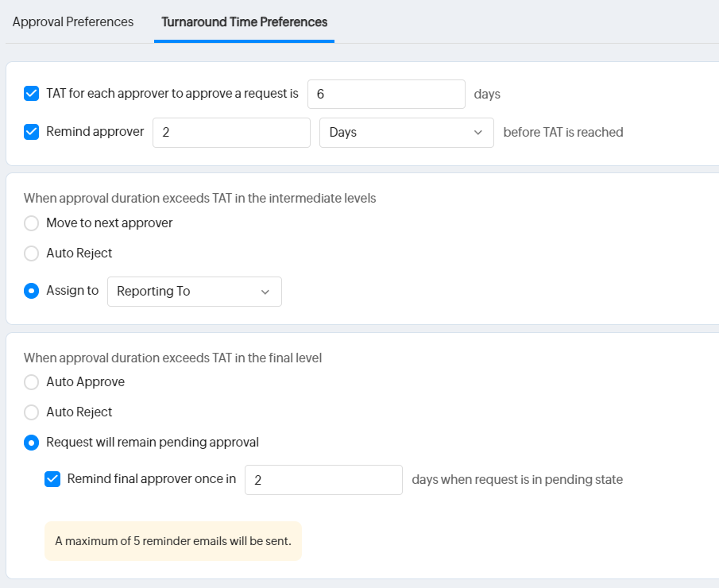
Task: Select Auto Approve for final level
Action: [x=32, y=382]
